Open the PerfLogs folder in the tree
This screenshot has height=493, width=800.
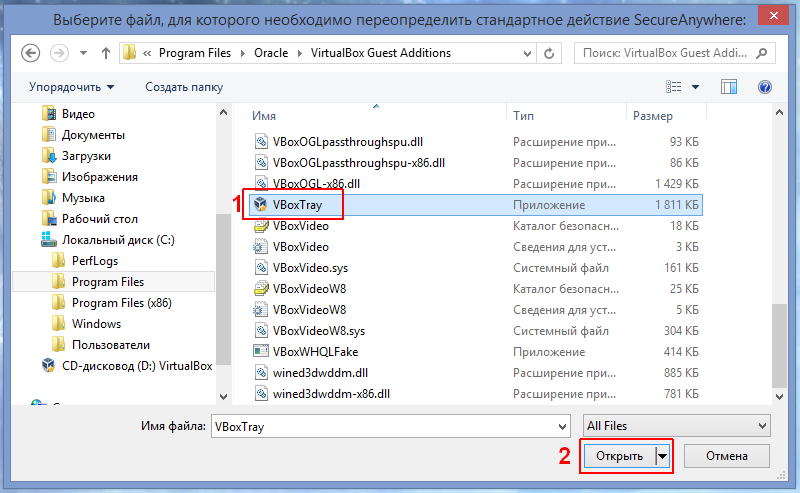94,261
